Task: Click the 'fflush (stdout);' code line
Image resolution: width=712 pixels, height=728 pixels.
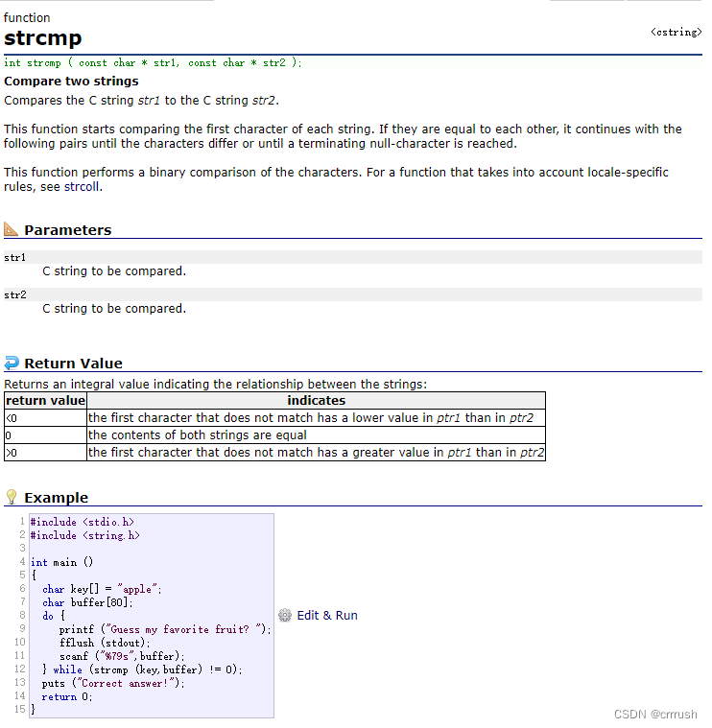Action: (105, 643)
